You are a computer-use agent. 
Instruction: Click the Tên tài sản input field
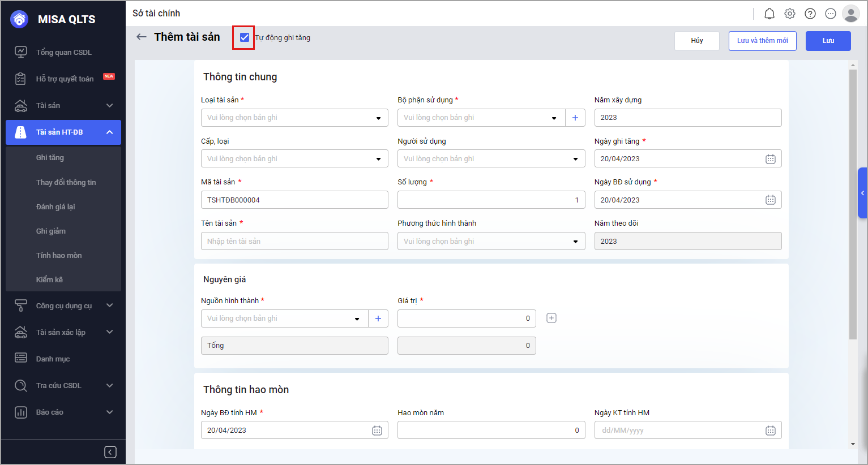pyautogui.click(x=294, y=242)
